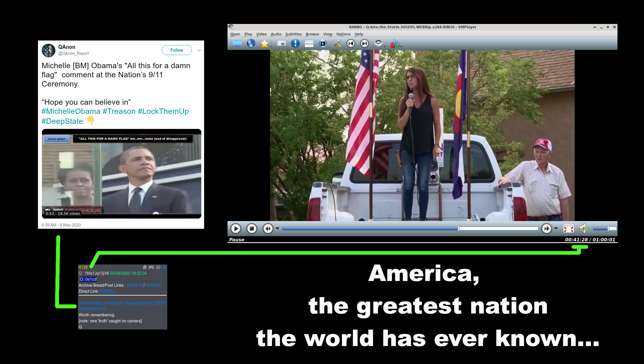Open the Subtitles menu
The image size is (644, 364).
click(293, 34)
